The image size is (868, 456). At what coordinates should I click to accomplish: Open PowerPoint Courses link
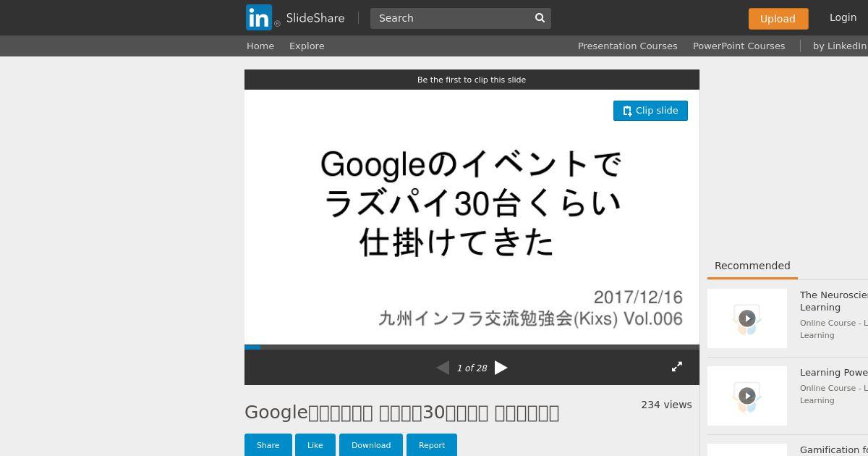(x=739, y=46)
